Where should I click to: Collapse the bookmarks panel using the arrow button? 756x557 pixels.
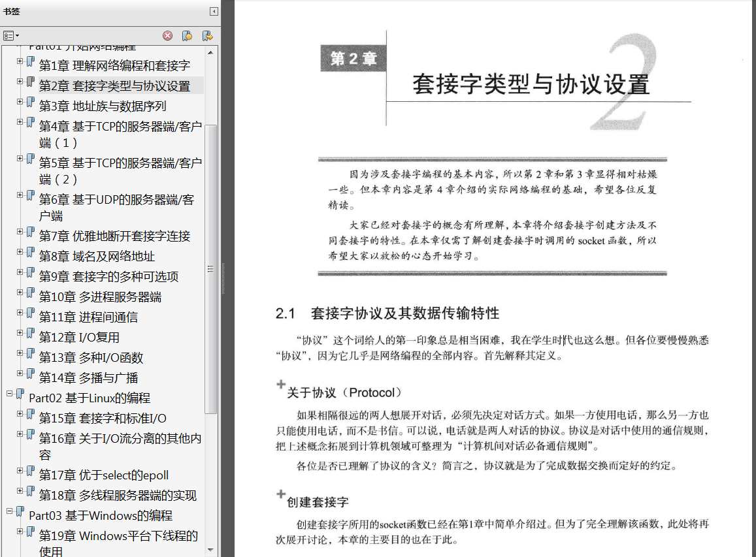click(214, 11)
